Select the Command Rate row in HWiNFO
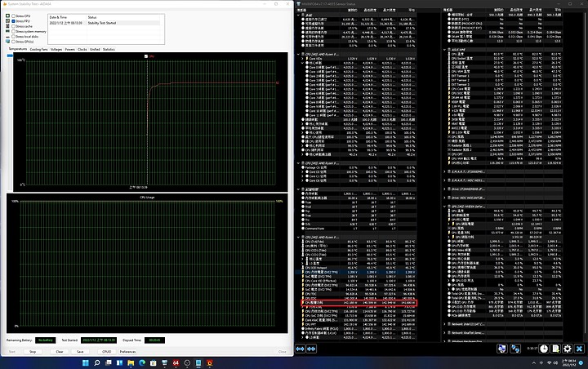Viewport: 588px width, 369px height. coord(359,229)
